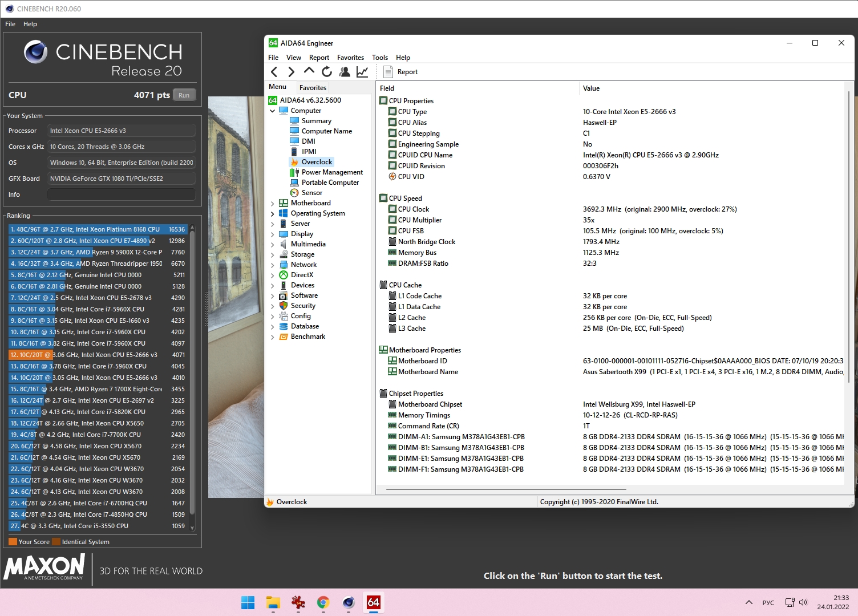Expand the Display tree node
The image size is (858, 616).
[273, 234]
